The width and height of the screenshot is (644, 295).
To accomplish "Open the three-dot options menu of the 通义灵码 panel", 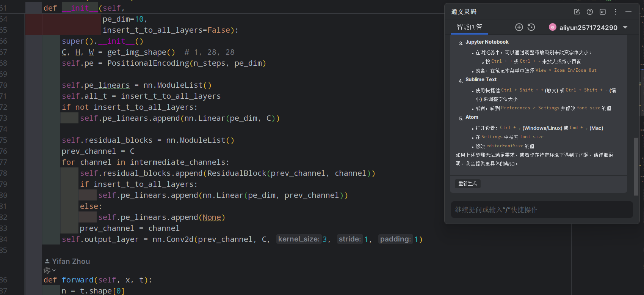I will point(616,12).
